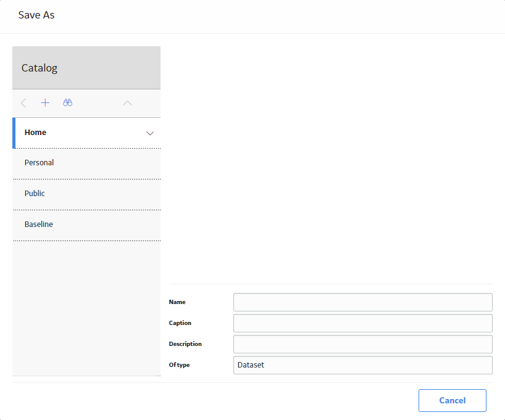The height and width of the screenshot is (420, 505).
Task: Expand the Home folder chevron
Action: (150, 133)
